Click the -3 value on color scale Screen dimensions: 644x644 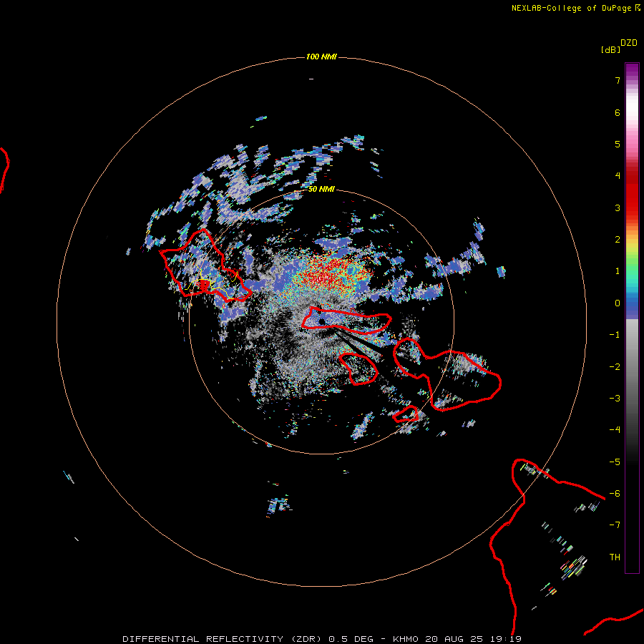[x=615, y=399]
